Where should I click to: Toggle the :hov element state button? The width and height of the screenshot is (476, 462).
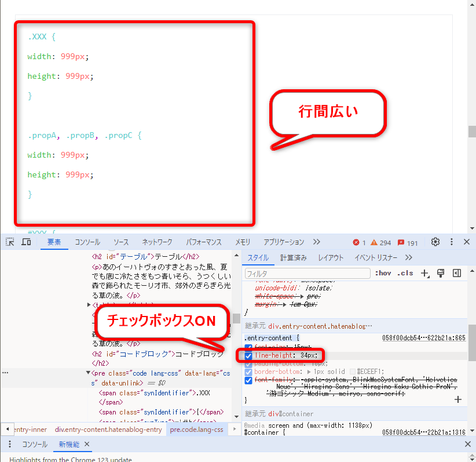pos(383,273)
